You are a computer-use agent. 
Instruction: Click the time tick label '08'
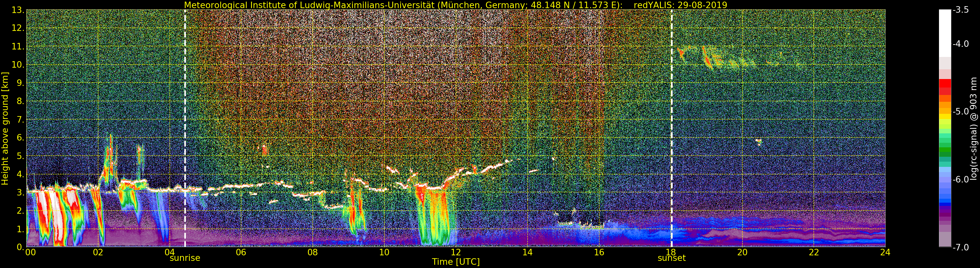pos(312,252)
